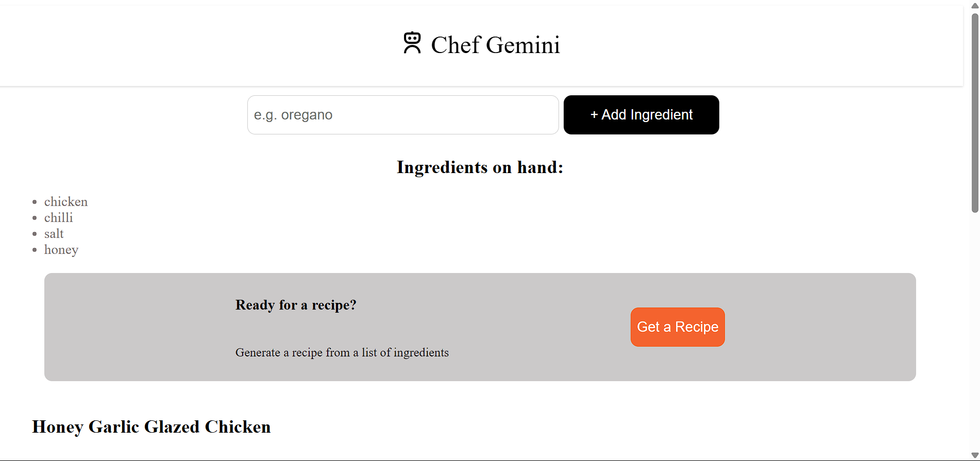Click the plus symbol on Add Ingredient
The width and height of the screenshot is (980, 461).
coord(595,114)
